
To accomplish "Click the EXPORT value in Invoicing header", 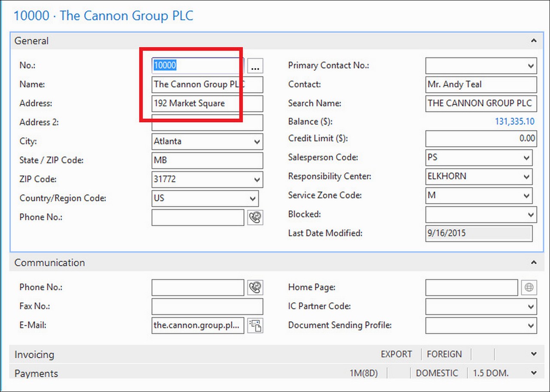I will pos(396,354).
